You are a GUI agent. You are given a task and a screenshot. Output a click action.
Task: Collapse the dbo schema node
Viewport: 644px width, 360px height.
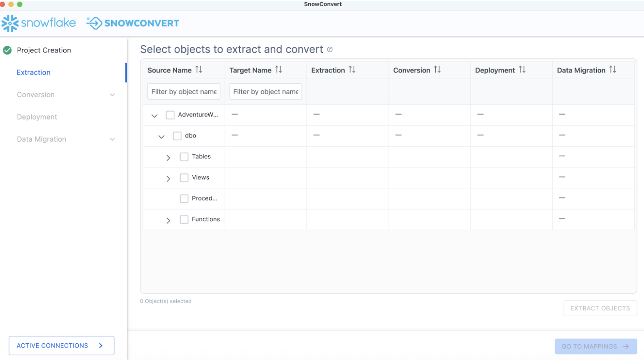pyautogui.click(x=161, y=137)
